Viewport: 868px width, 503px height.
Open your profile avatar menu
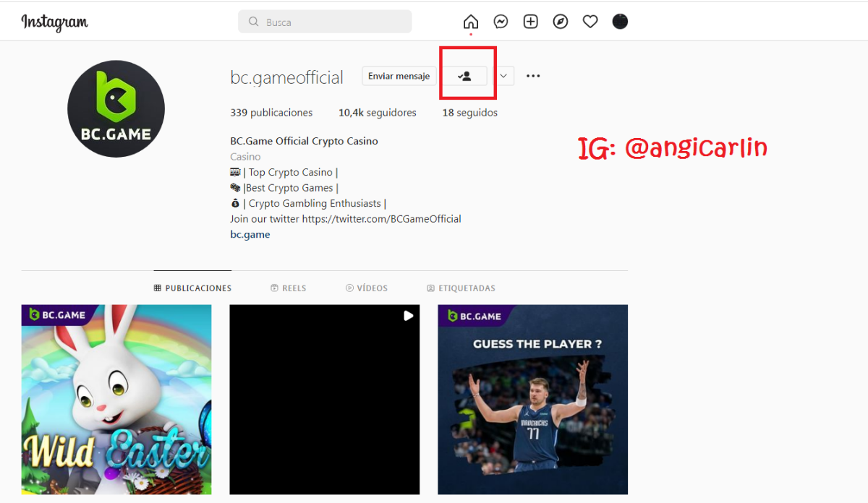pos(620,22)
